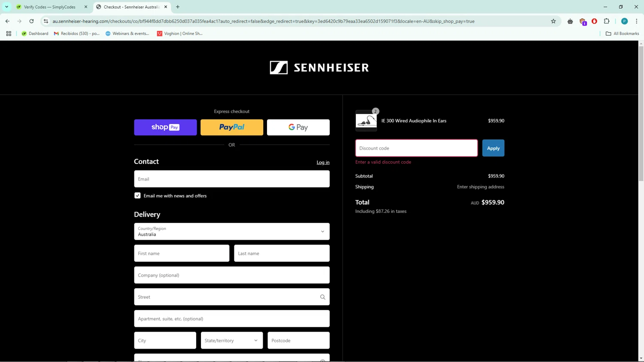Open the Chrome profile avatar
644x362 pixels.
(624, 21)
